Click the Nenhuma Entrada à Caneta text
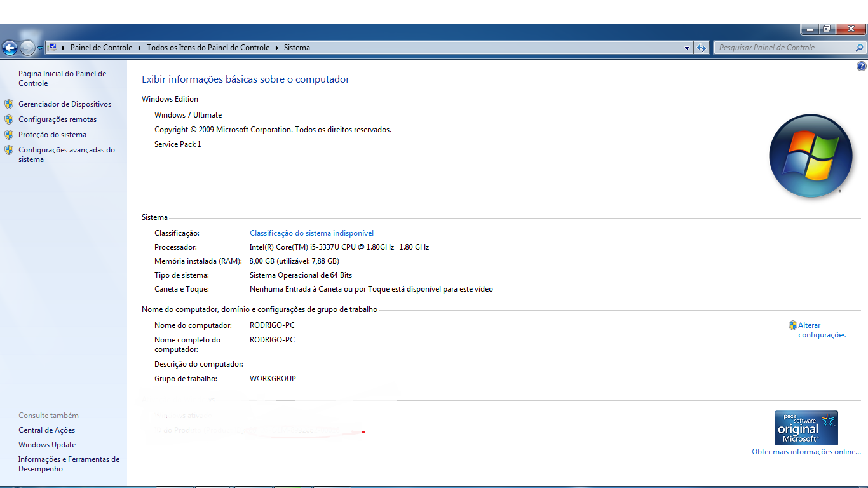868x488 pixels. pyautogui.click(x=371, y=289)
